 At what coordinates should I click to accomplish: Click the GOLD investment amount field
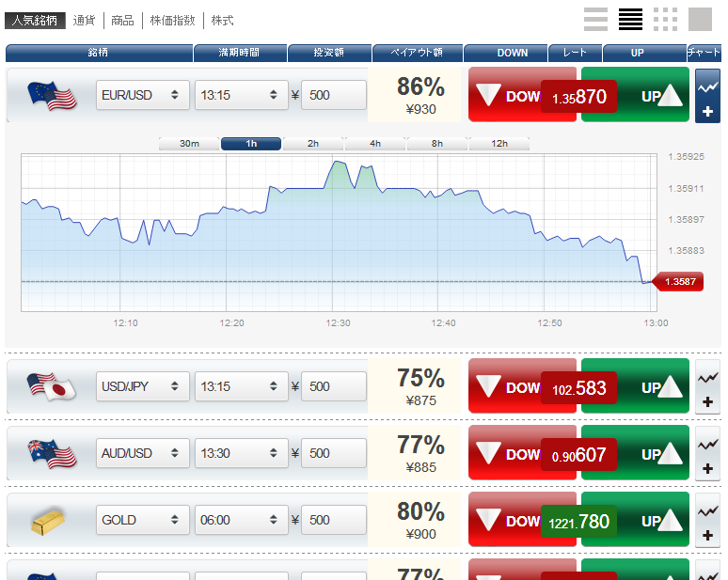[334, 520]
